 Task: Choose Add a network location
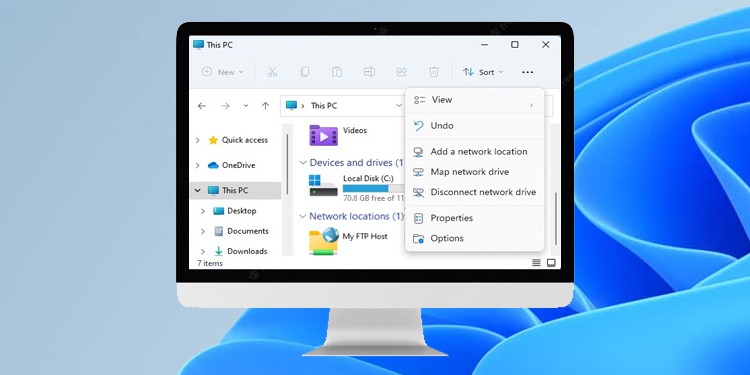point(474,152)
